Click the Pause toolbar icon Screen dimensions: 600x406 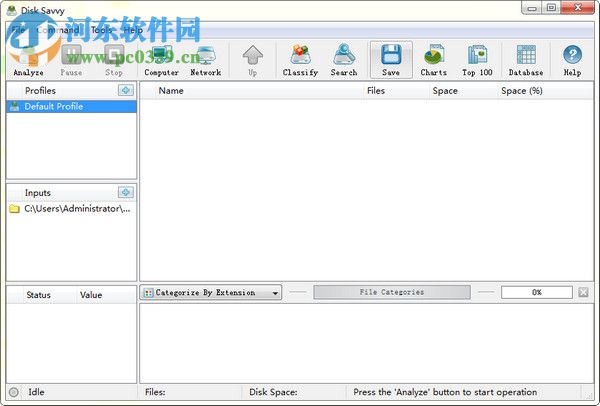[71, 60]
